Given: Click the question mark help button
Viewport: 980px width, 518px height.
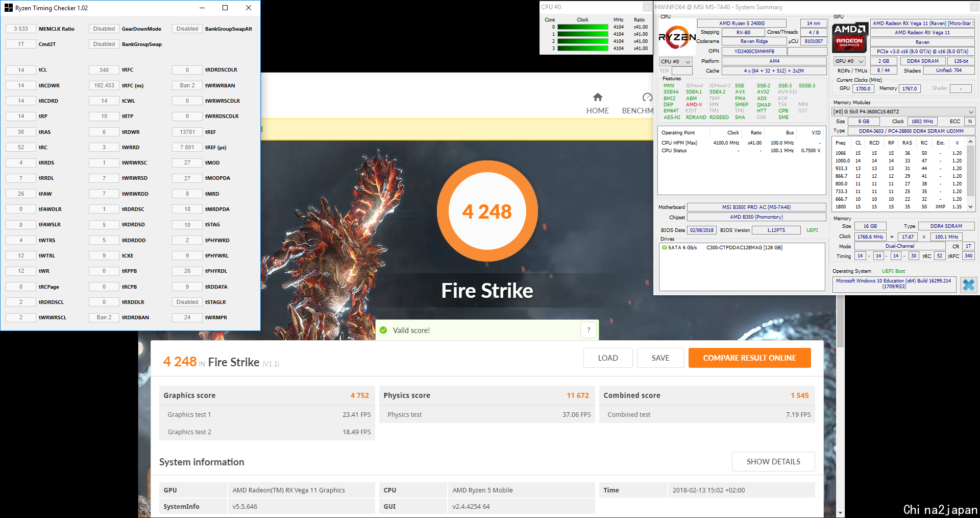Looking at the screenshot, I should 589,331.
